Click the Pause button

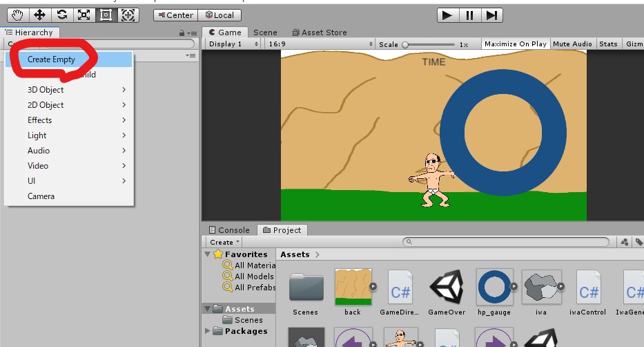click(469, 16)
